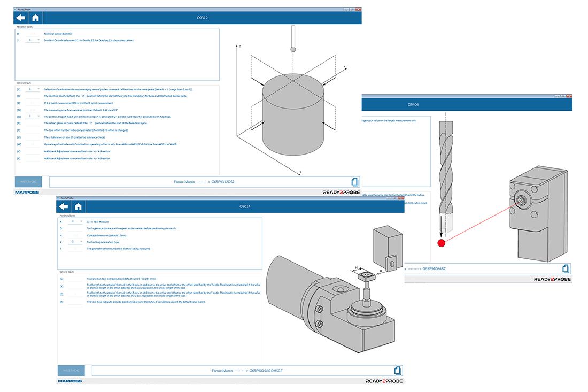The width and height of the screenshot is (588, 392).
Task: Open [Q] print out report flag dropdown
Action: pyautogui.click(x=33, y=116)
